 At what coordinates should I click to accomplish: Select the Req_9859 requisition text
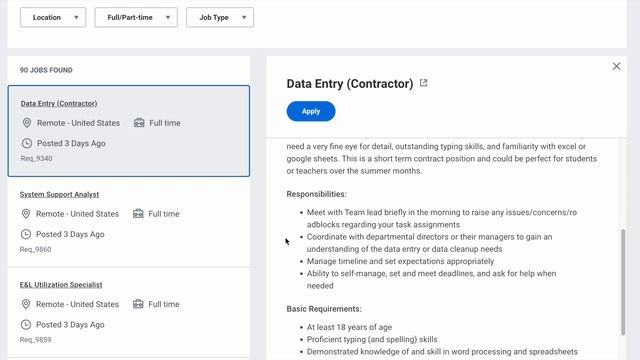pyautogui.click(x=36, y=340)
